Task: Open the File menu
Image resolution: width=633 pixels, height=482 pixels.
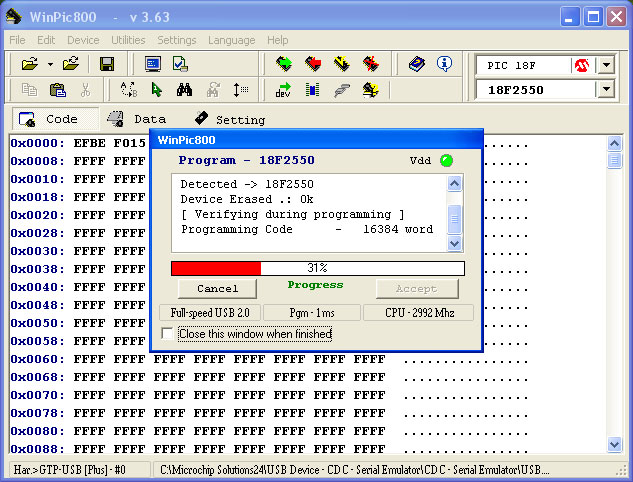Action: pos(17,40)
